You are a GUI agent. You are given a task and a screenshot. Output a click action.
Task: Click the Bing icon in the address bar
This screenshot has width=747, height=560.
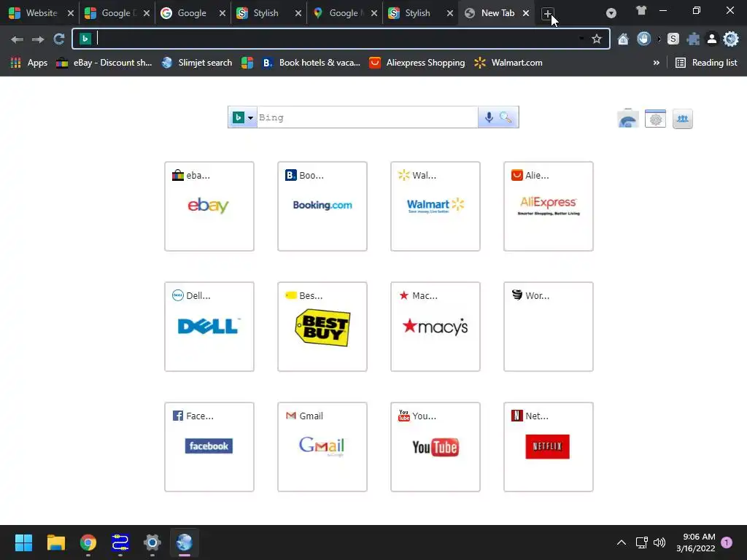85,39
